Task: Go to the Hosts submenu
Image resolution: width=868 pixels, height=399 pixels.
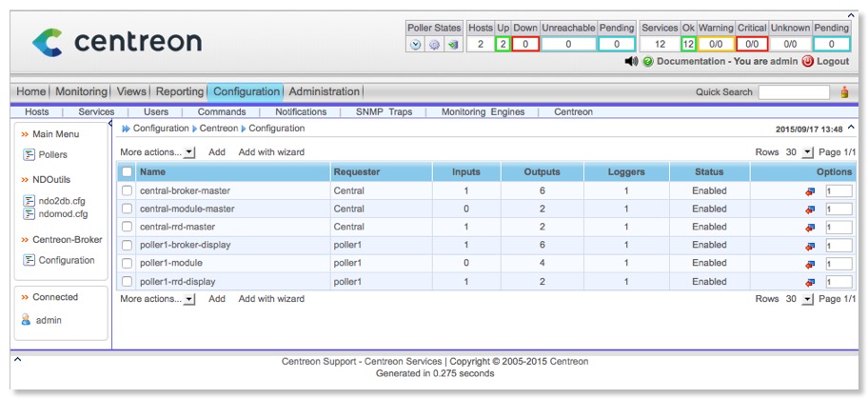Action: (x=37, y=112)
